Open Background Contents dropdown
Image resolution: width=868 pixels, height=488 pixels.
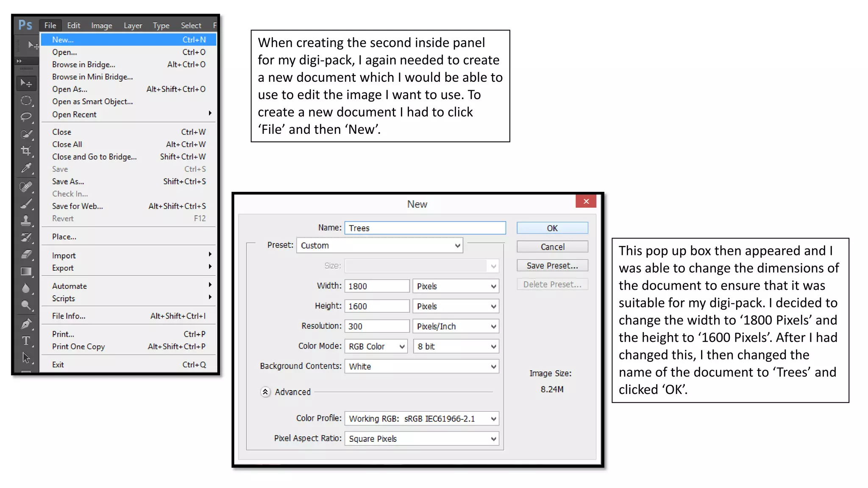422,366
